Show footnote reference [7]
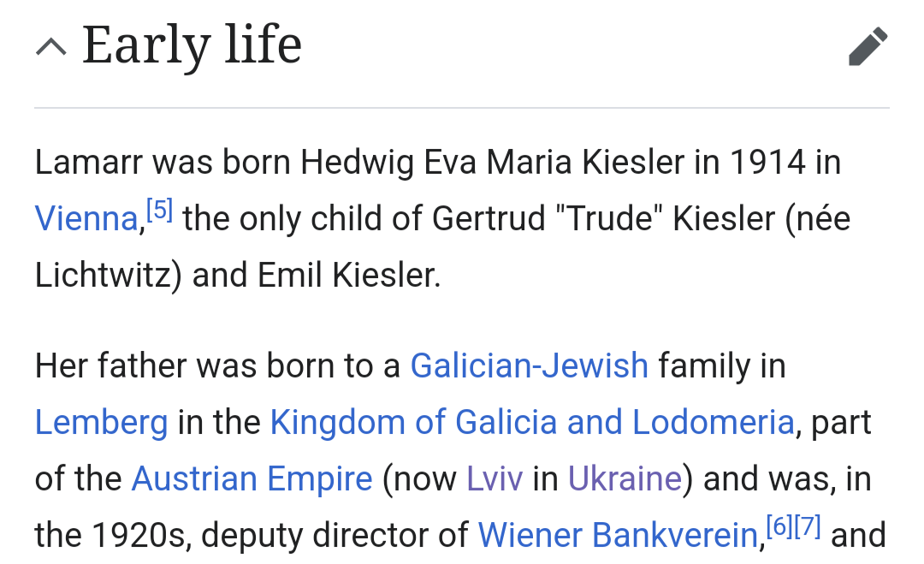The width and height of the screenshot is (924, 564). (x=807, y=527)
